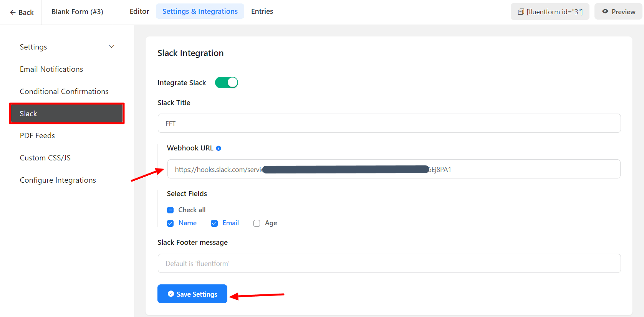Click the Webhook URL info icon
This screenshot has height=317, width=644.
coord(219,148)
